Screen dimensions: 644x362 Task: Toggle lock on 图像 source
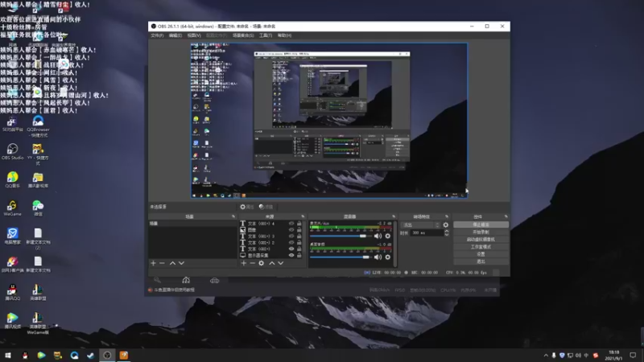pos(299,230)
